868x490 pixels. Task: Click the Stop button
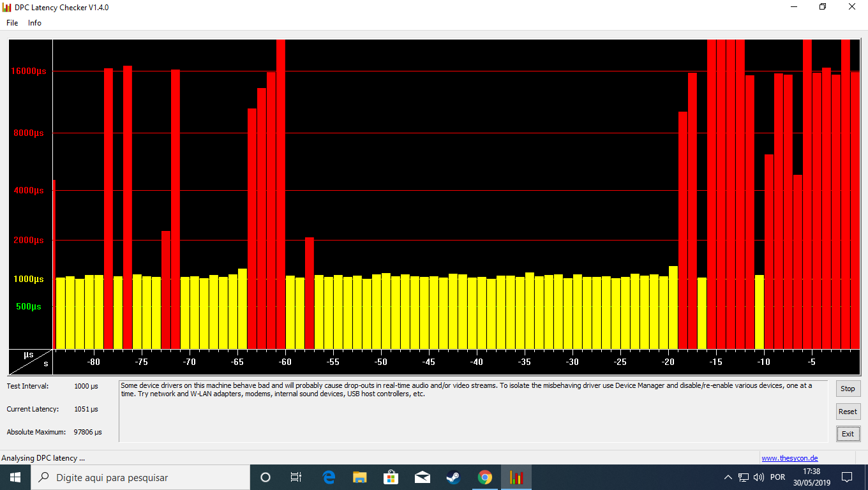click(848, 389)
